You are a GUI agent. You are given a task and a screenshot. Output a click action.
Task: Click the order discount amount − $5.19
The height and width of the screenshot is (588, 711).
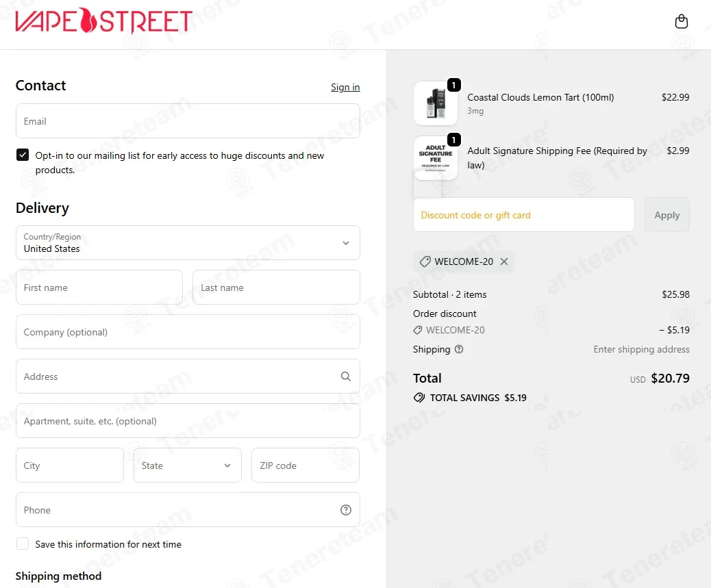point(674,330)
